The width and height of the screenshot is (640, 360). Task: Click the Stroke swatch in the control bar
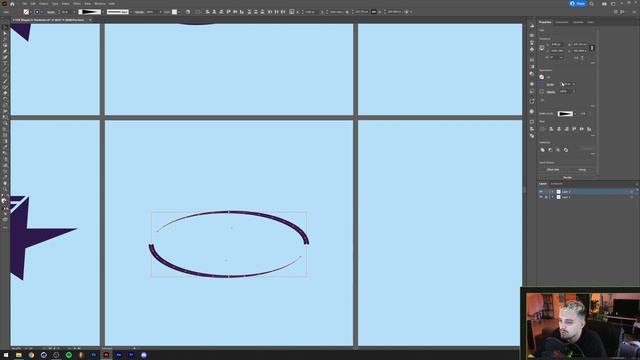point(37,12)
